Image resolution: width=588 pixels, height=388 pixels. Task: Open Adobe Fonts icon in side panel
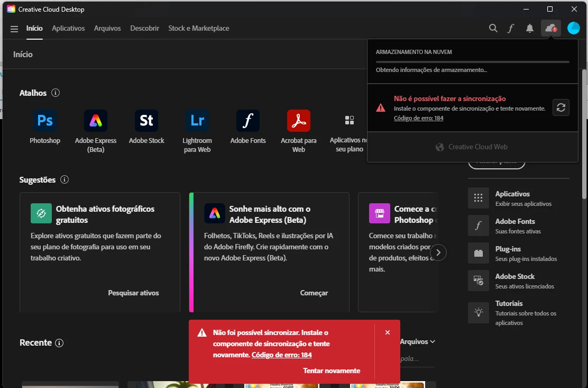pos(479,225)
